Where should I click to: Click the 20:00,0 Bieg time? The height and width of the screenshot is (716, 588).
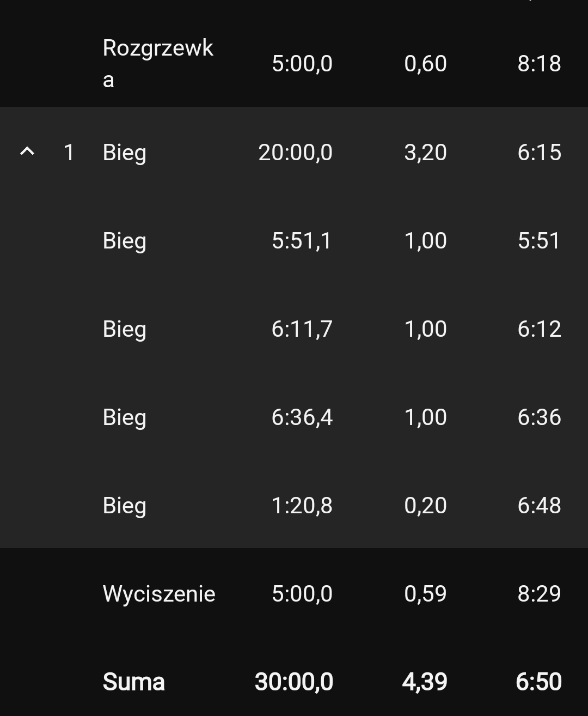[x=295, y=153]
